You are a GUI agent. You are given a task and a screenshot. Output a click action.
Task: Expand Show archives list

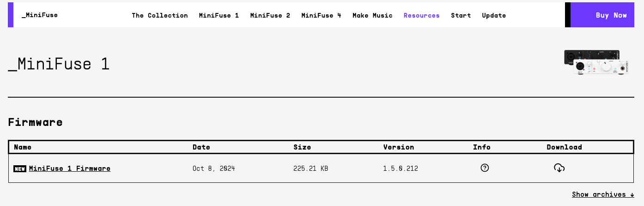click(x=603, y=194)
